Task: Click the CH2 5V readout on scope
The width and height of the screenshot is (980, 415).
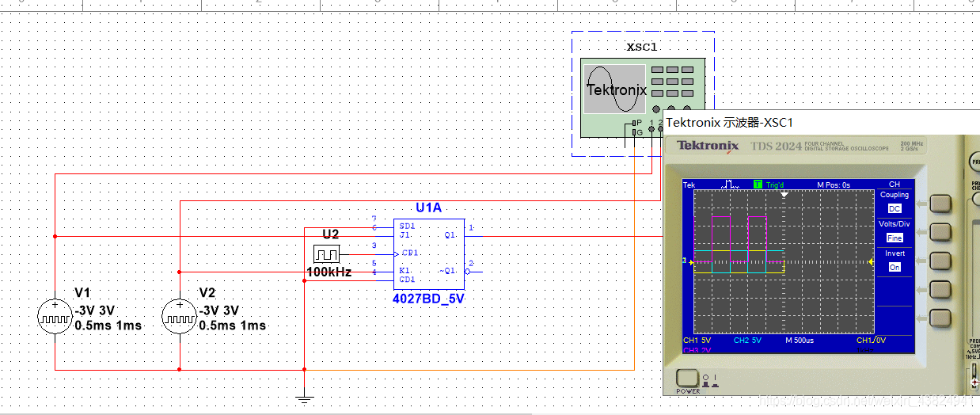Action: tap(747, 341)
